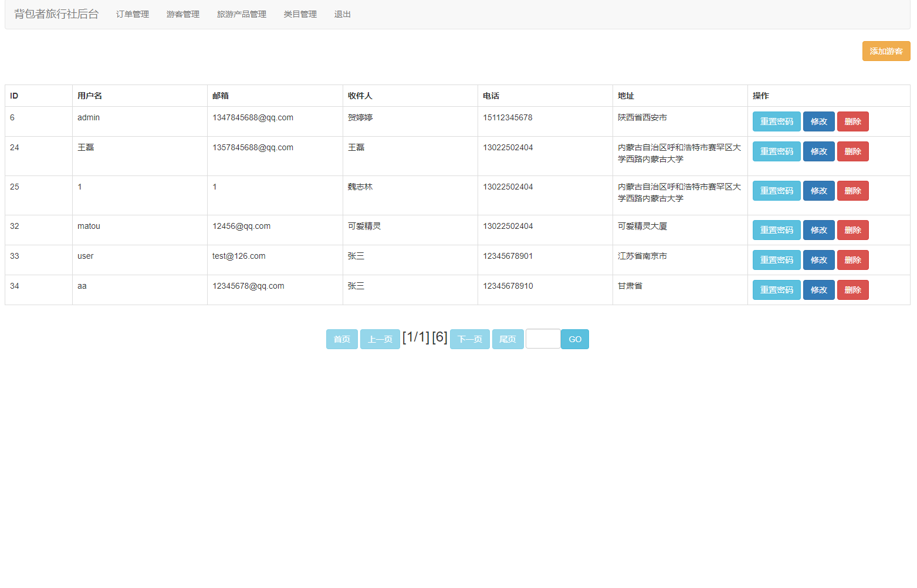The height and width of the screenshot is (588, 917).
Task: Go to first page via 首页
Action: tap(341, 339)
